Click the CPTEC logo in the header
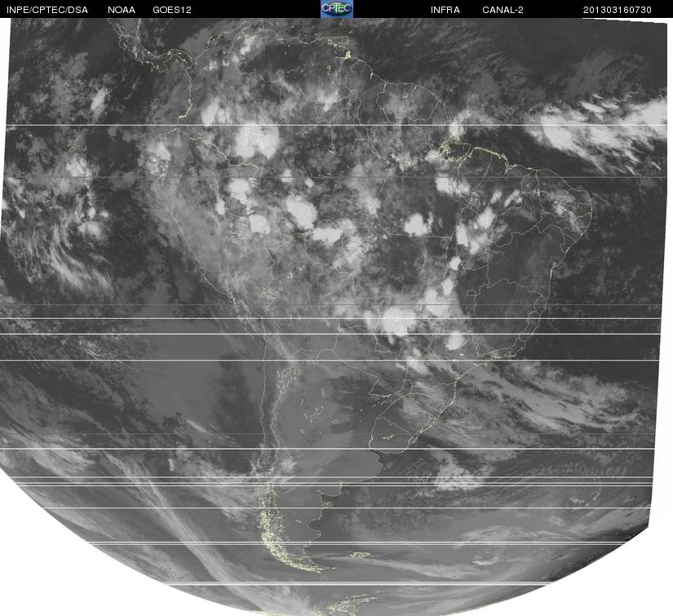 [x=337, y=9]
